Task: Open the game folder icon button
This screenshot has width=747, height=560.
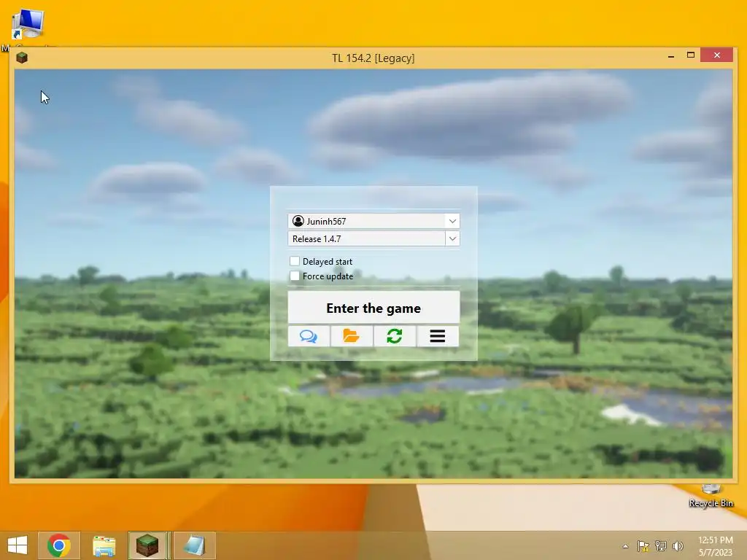Action: coord(352,336)
